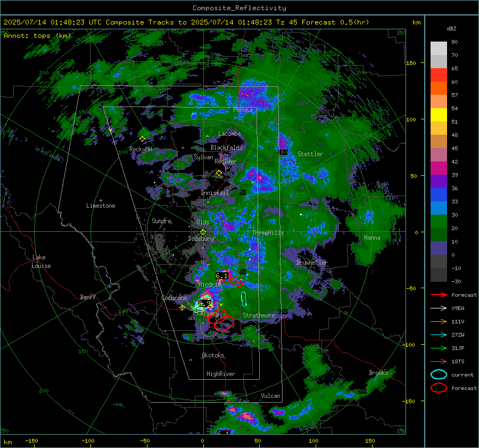479x448 pixels.
Task: Click the timestamp header text
Action: tap(186, 22)
